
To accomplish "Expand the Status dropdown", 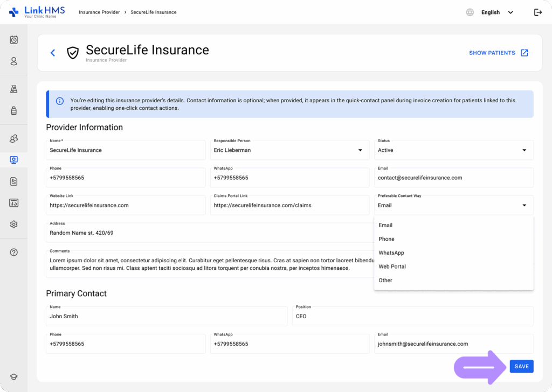I will [x=524, y=150].
